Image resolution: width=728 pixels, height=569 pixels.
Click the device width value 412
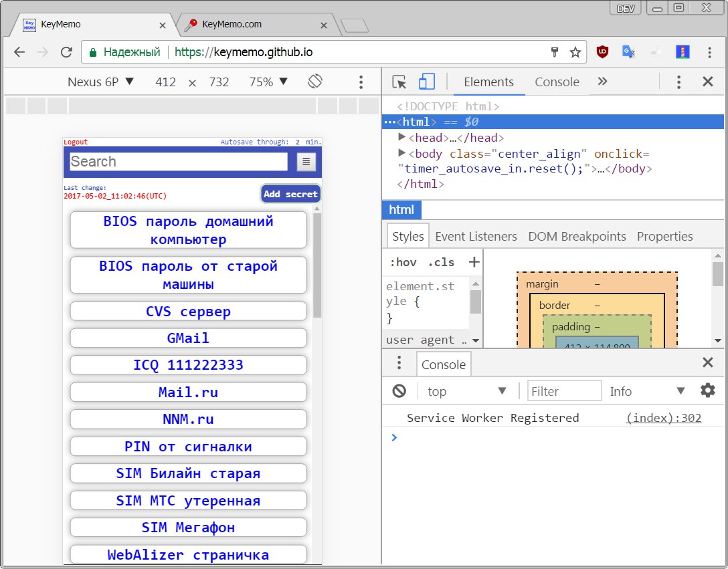point(165,82)
